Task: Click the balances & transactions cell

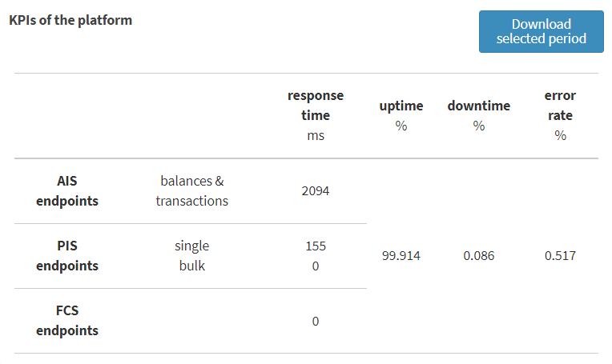Action: [x=191, y=191]
